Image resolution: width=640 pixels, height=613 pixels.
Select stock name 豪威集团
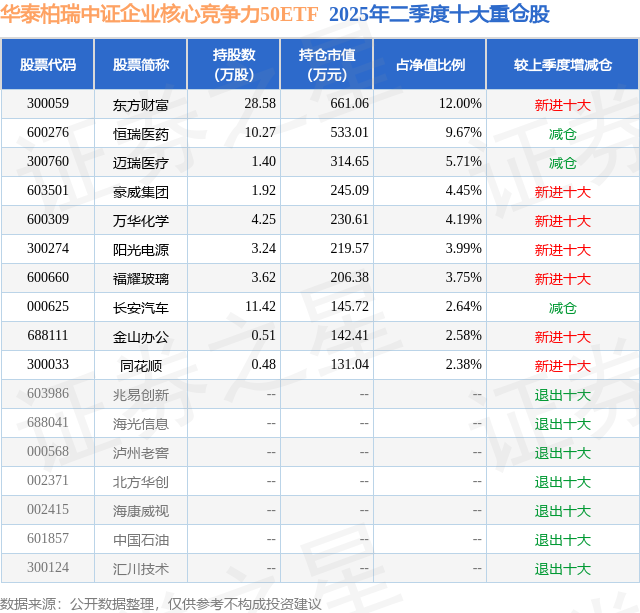tap(141, 192)
